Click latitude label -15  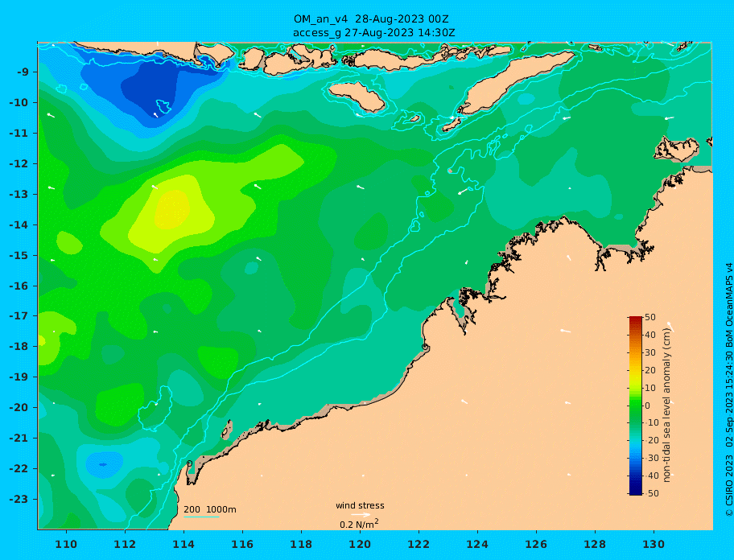(19, 255)
